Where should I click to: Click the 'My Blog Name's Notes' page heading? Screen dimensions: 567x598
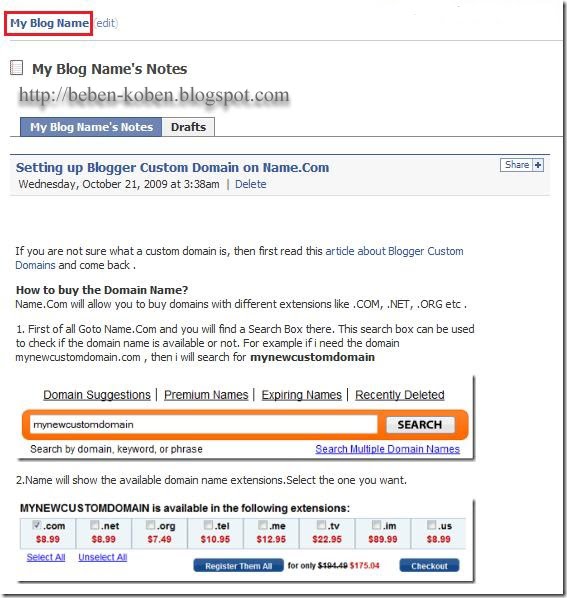(110, 69)
